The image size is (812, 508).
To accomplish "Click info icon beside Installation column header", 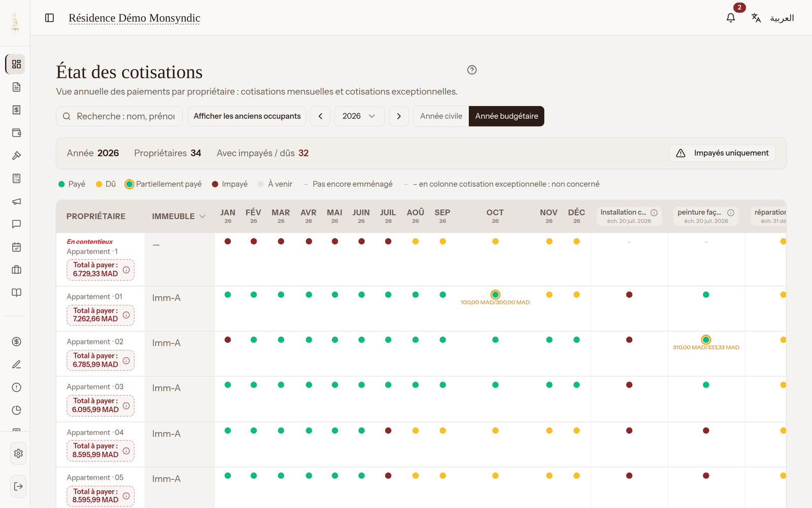I will point(654,213).
